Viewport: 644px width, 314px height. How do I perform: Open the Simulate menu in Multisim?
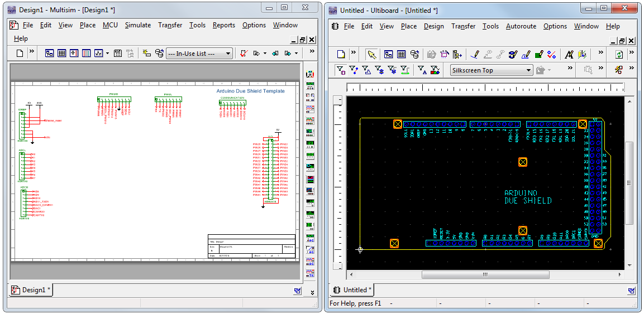[137, 25]
